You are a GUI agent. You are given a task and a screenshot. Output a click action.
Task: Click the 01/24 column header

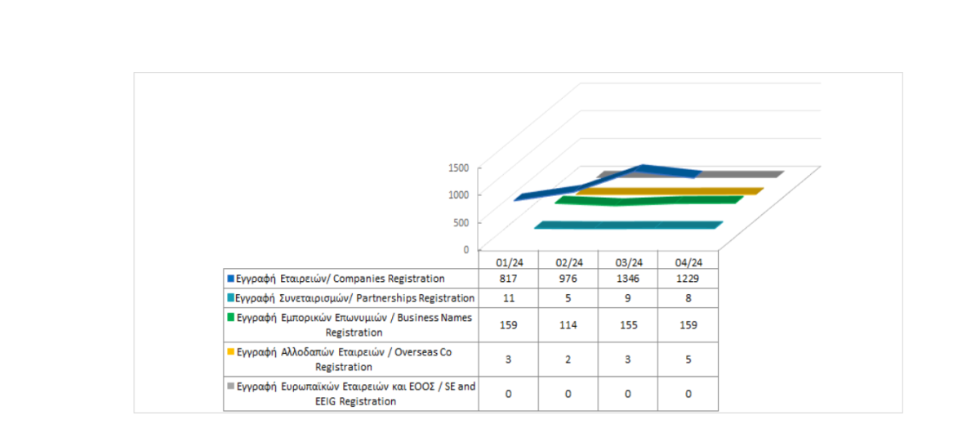(x=510, y=262)
